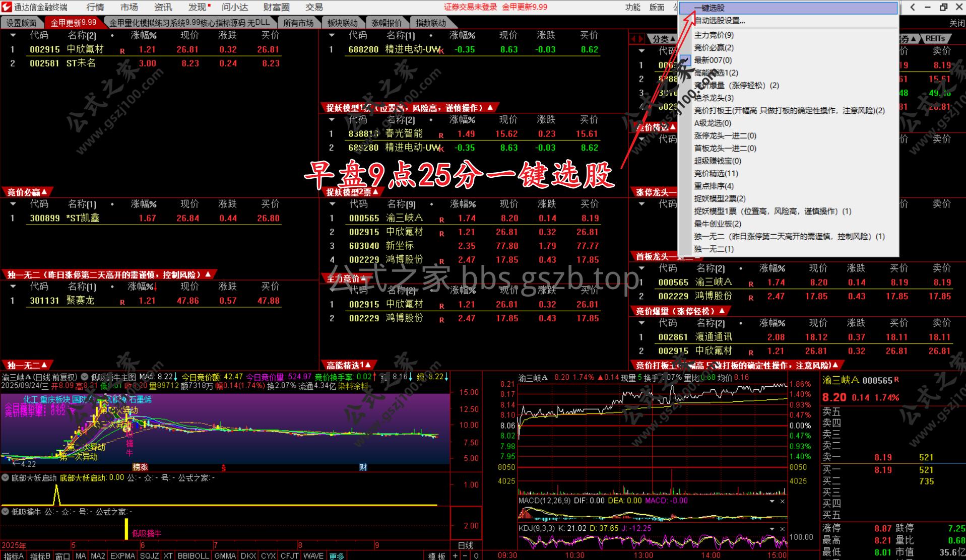Open the MACD panel dropdown arrow
The height and width of the screenshot is (560, 966).
pos(772,501)
